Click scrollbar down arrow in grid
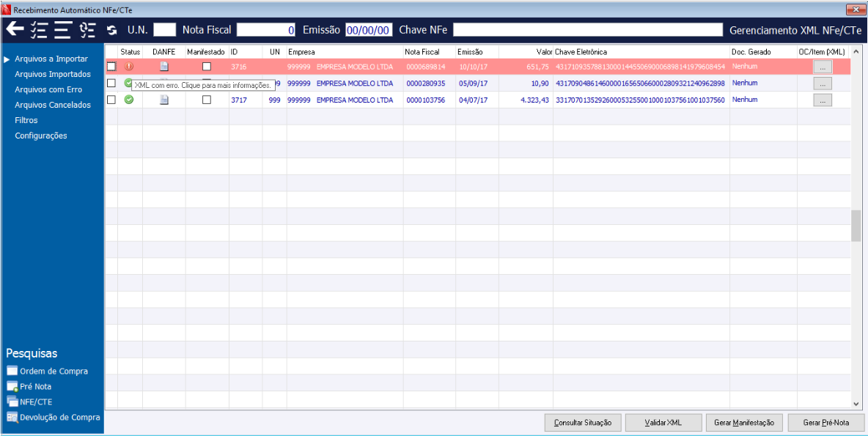Image resolution: width=868 pixels, height=436 pixels. (x=856, y=404)
